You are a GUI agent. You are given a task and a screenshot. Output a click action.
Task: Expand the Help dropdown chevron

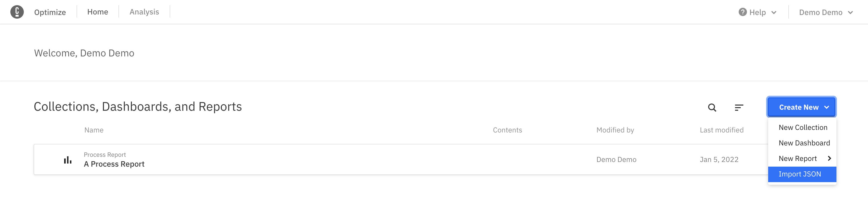pos(774,12)
